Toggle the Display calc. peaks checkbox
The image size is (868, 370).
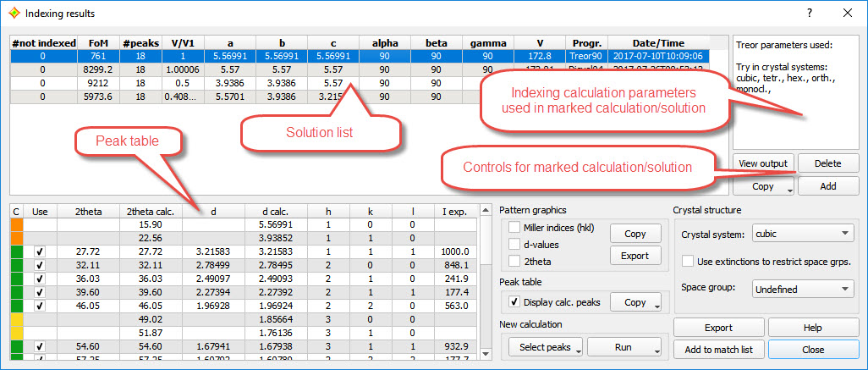tap(514, 301)
